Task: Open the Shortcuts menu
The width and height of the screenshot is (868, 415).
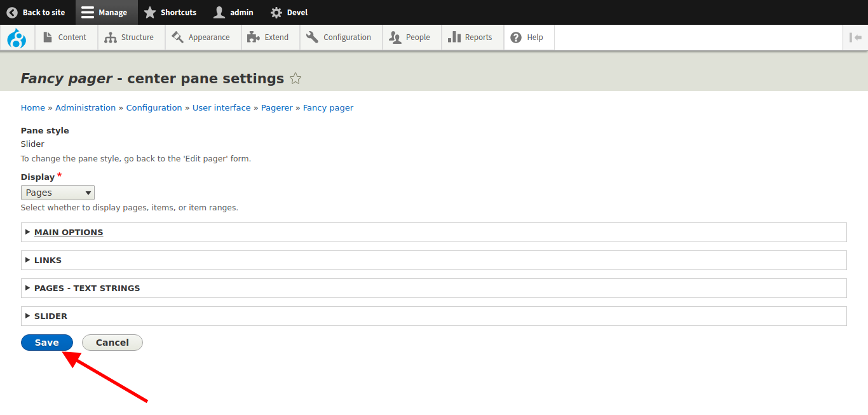Action: [170, 12]
